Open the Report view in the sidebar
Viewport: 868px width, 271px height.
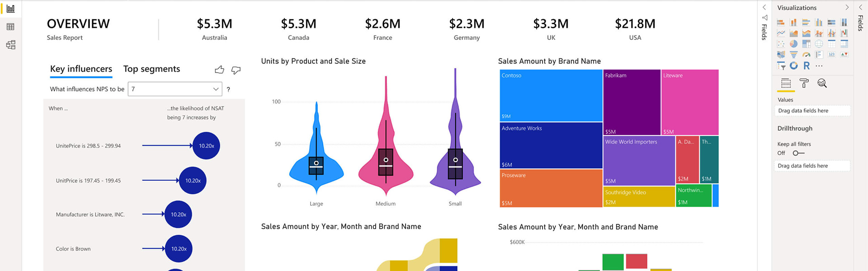click(x=10, y=9)
